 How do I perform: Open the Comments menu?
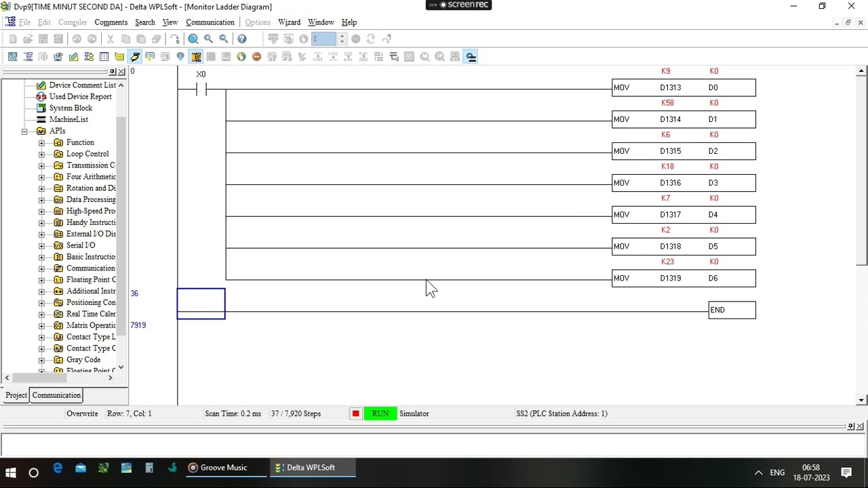point(111,22)
